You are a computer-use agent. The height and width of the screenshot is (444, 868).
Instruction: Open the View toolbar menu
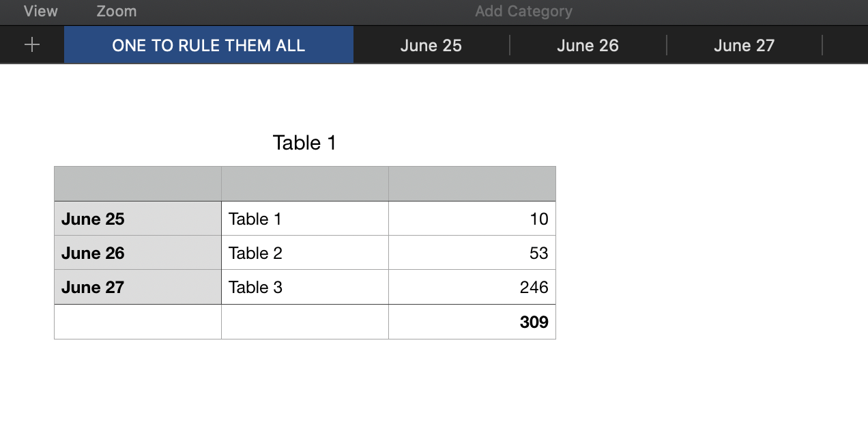(41, 11)
